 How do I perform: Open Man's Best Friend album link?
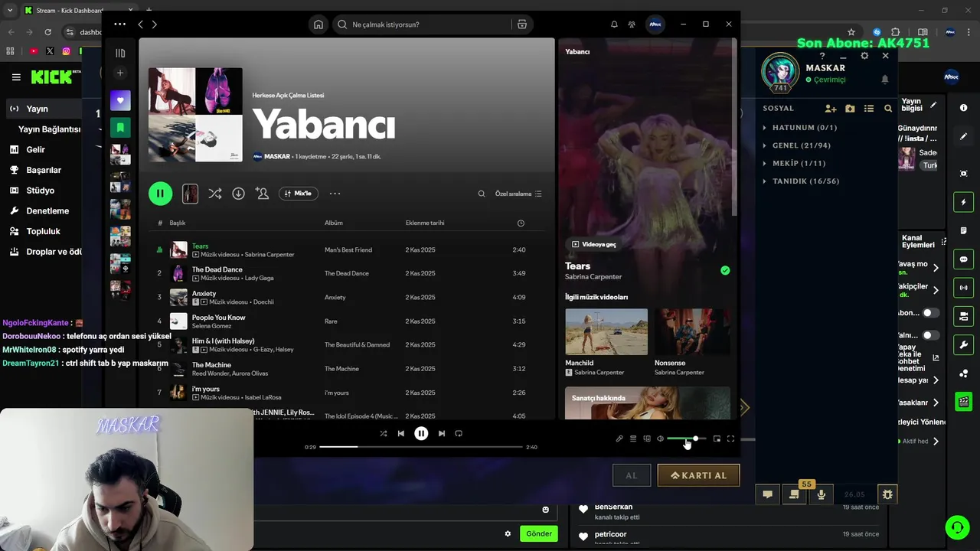pos(348,249)
